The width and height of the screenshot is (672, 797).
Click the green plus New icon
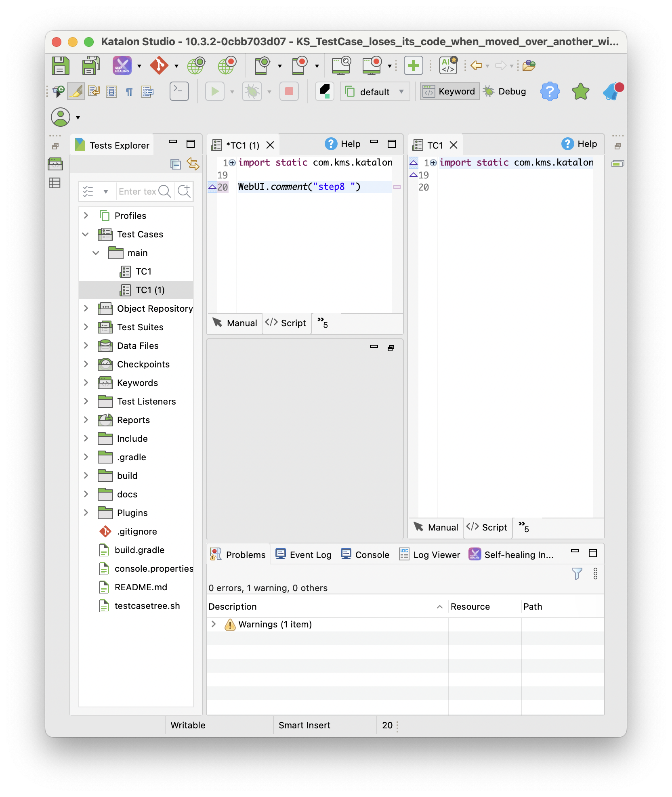coord(413,65)
